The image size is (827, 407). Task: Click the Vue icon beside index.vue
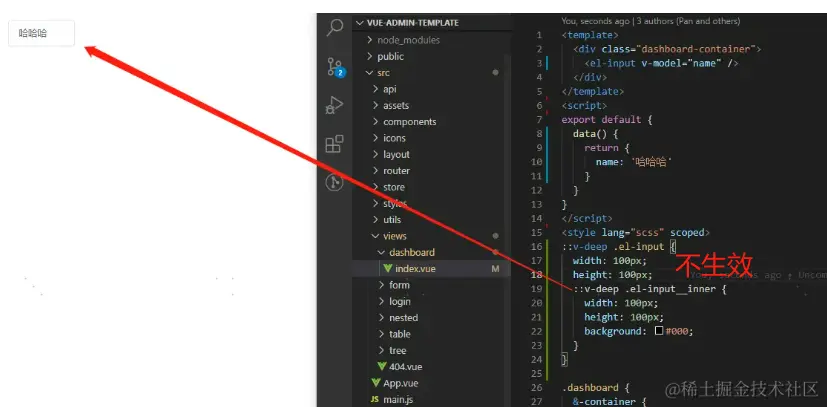[388, 268]
